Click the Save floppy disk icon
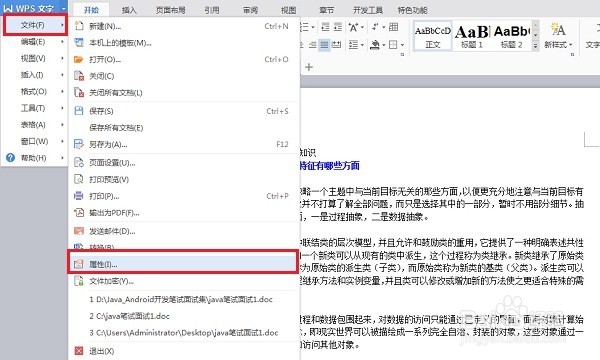The image size is (600, 360). pyautogui.click(x=79, y=111)
